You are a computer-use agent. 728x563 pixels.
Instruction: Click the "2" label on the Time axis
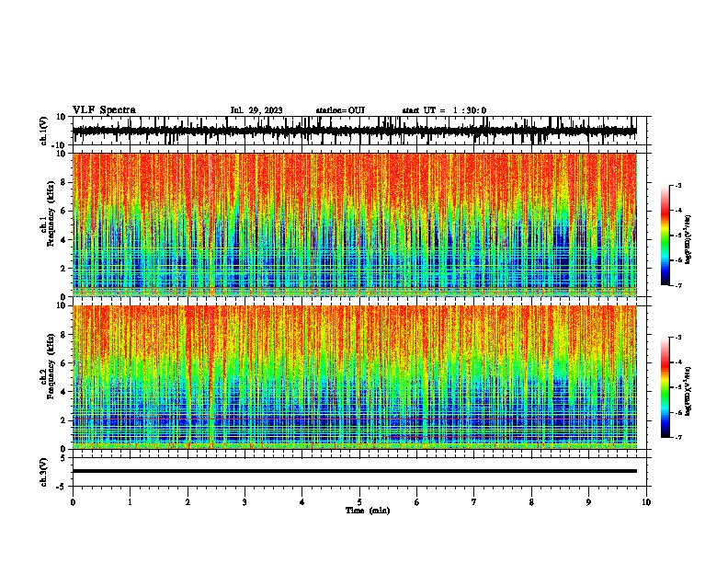188,502
